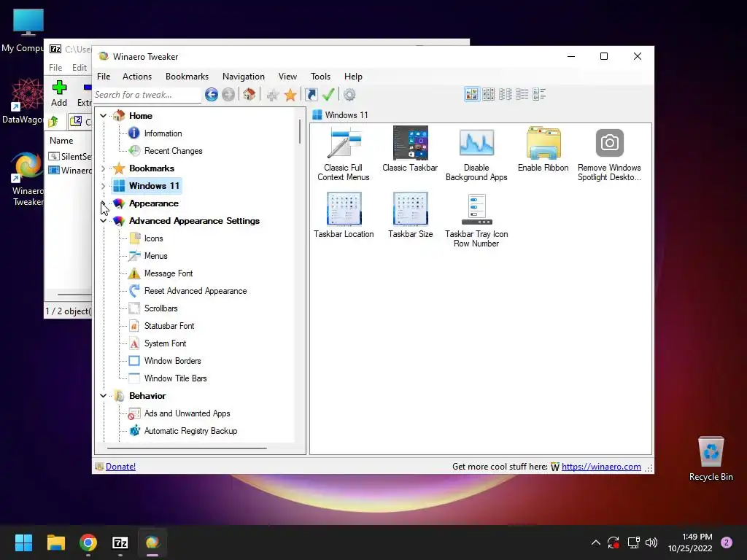Viewport: 747px width, 560px height.
Task: Click the tree panel horizontal scrollbar
Action: click(x=187, y=448)
